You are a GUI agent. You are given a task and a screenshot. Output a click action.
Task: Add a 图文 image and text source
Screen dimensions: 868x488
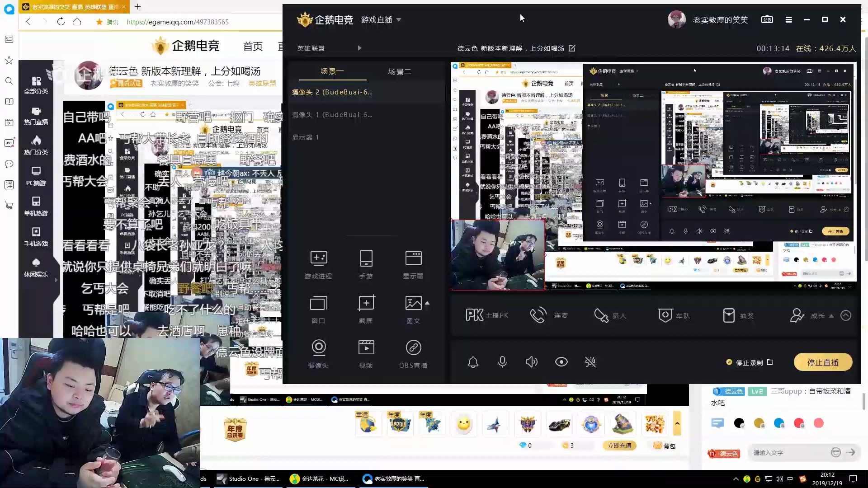[413, 310]
